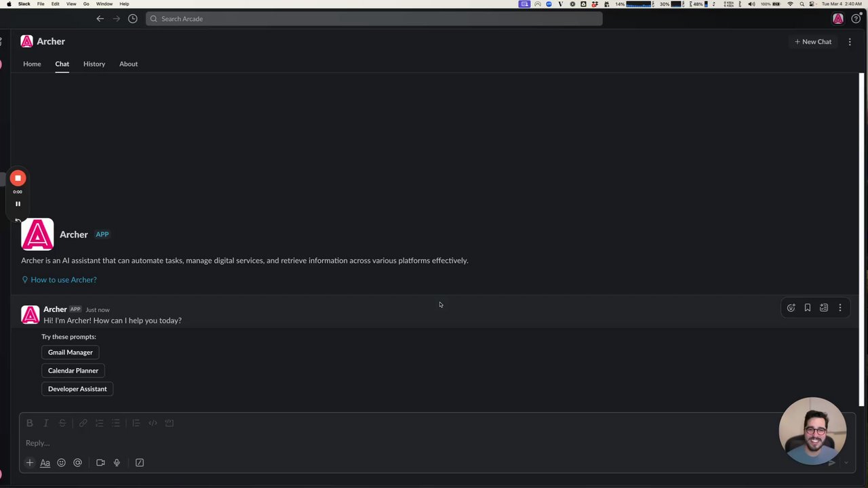The width and height of the screenshot is (868, 488).
Task: Open the File menu
Action: coord(41,4)
